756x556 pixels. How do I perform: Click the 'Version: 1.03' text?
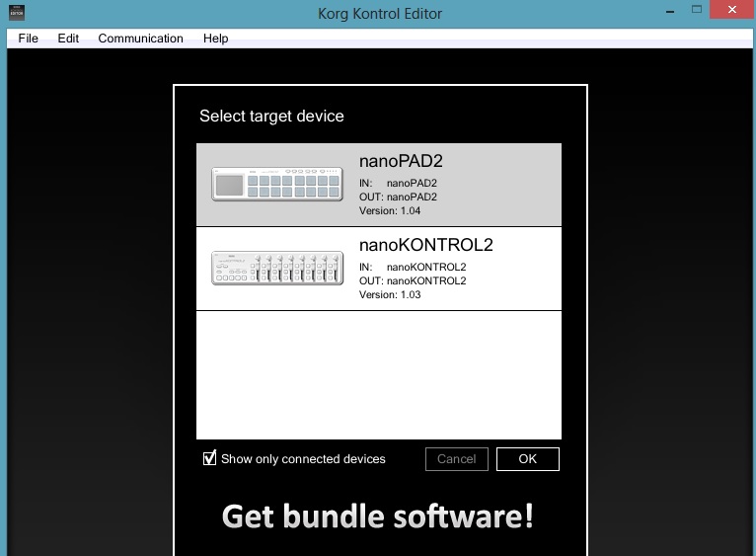point(390,295)
